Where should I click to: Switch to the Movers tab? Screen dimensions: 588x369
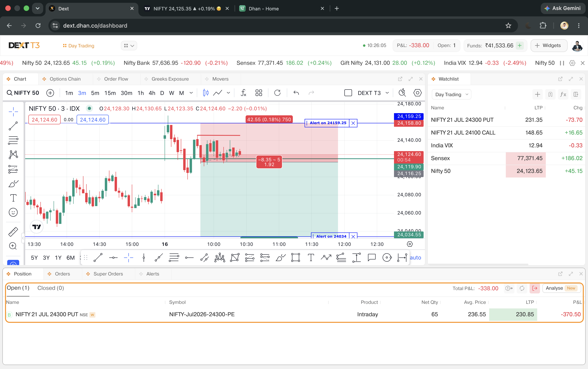click(x=220, y=79)
